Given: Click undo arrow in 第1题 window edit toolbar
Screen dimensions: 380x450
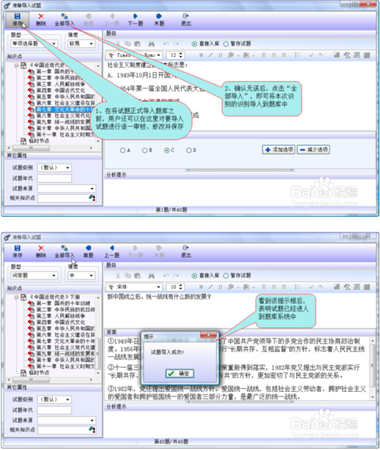Looking at the screenshot, I should pyautogui.click(x=166, y=44).
